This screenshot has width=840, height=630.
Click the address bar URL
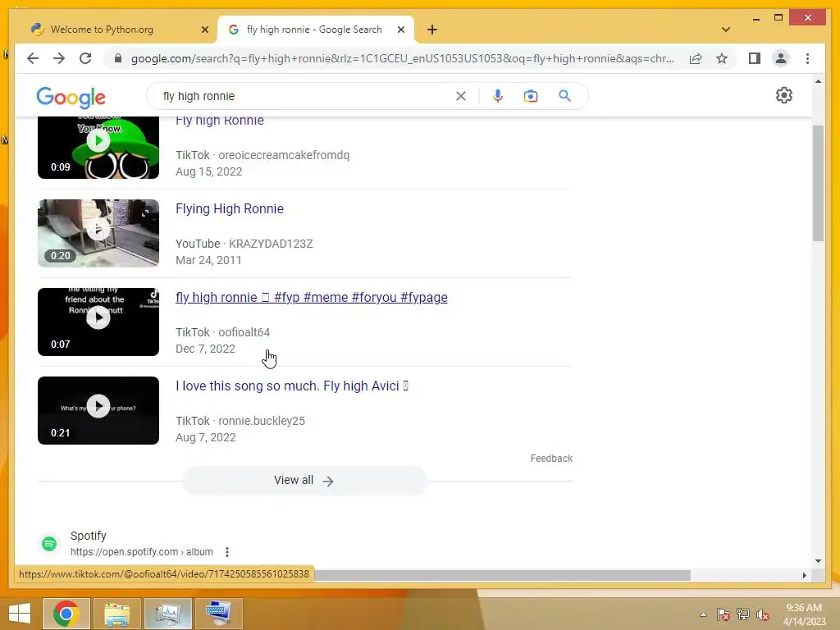pyautogui.click(x=402, y=58)
